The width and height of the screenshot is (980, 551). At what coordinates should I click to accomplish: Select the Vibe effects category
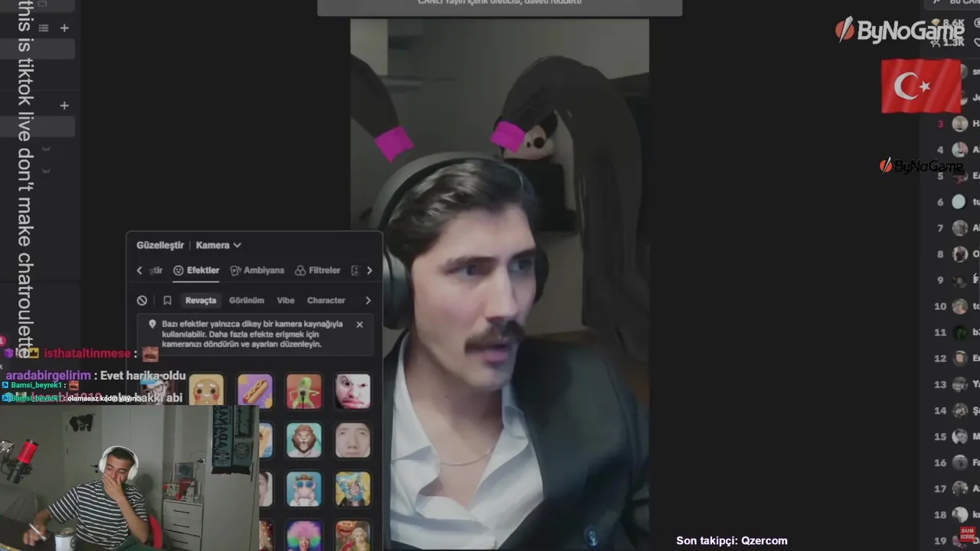pos(286,301)
